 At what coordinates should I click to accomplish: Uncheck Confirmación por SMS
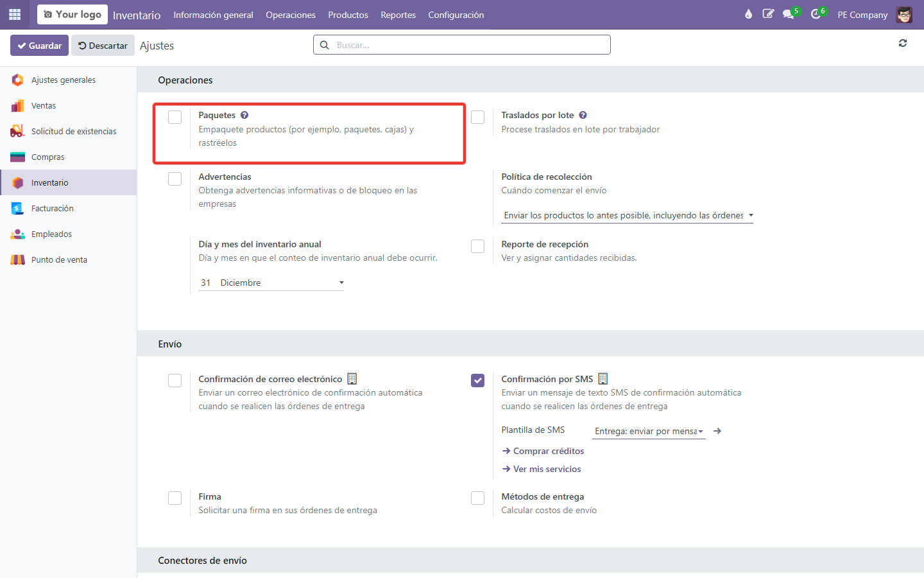click(477, 380)
